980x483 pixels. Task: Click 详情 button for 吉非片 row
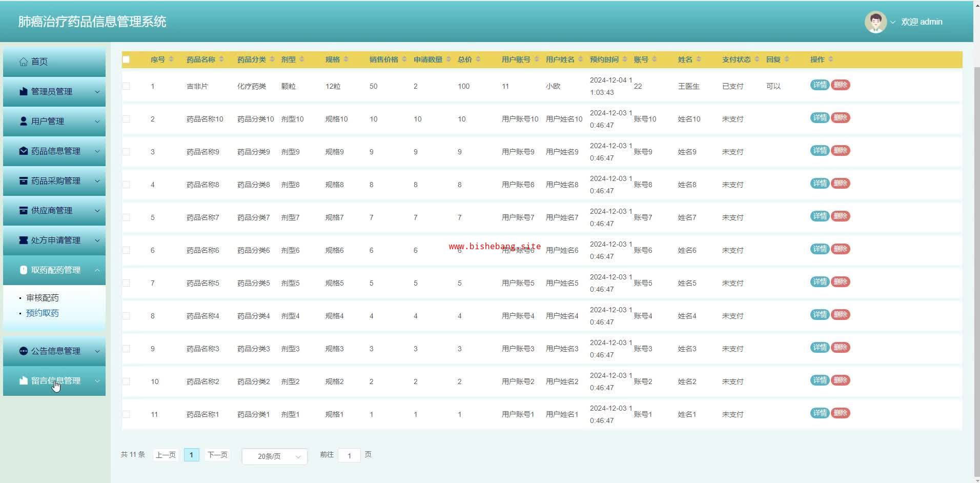click(x=819, y=85)
